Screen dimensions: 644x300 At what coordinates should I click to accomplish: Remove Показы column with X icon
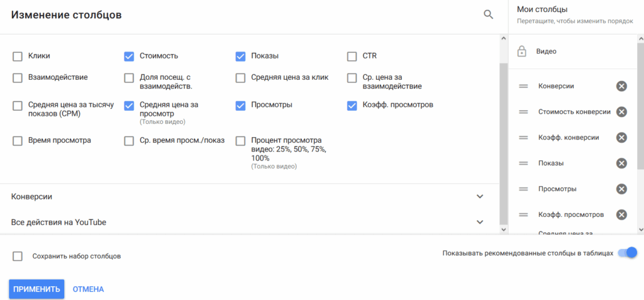pyautogui.click(x=621, y=164)
